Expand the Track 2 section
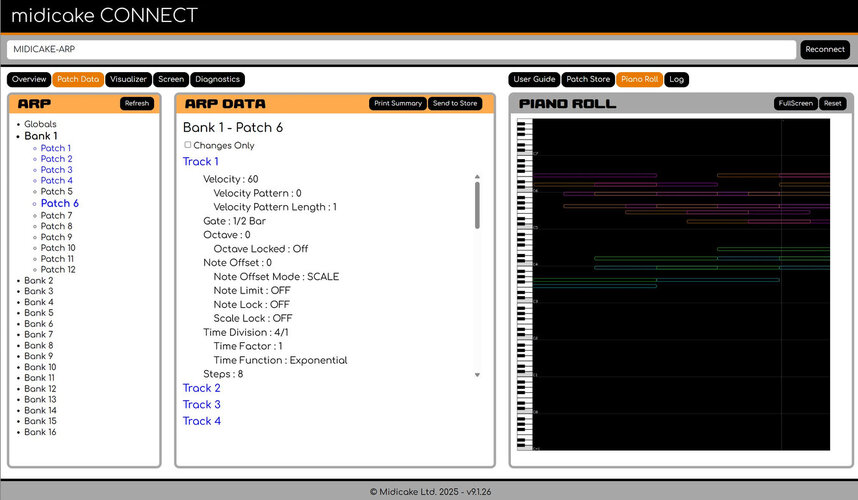858x500 pixels. pyautogui.click(x=201, y=388)
